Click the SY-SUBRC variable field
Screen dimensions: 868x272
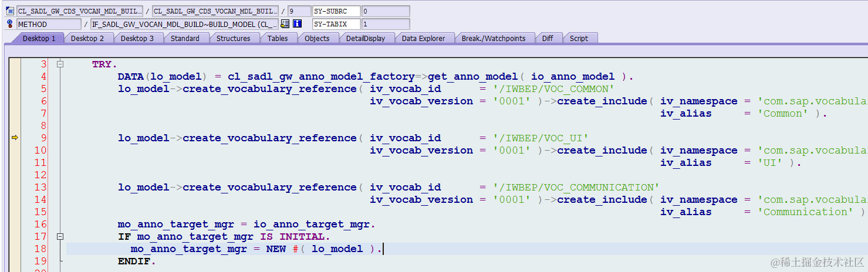[336, 11]
